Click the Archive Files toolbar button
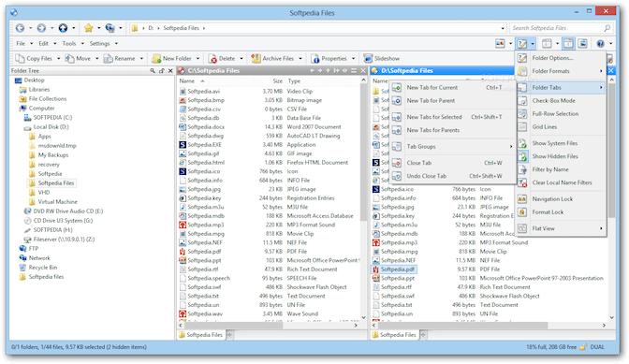Image resolution: width=629 pixels, height=364 pixels. point(272,59)
